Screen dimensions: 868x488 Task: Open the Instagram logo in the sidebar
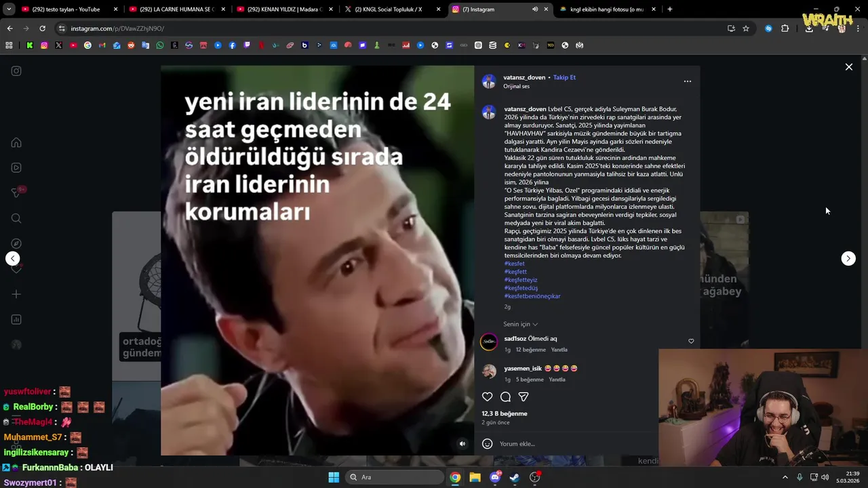pyautogui.click(x=16, y=70)
